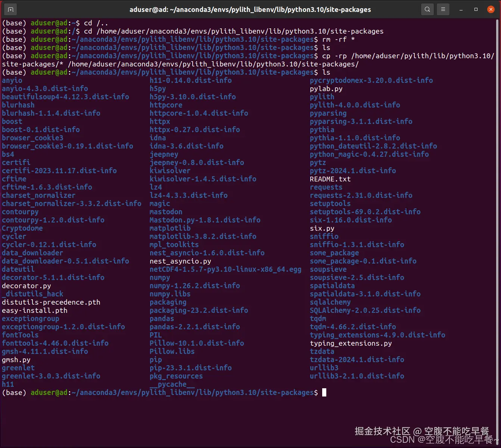The image size is (501, 448).
Task: Select the 'anyio' directory name
Action: pyautogui.click(x=12, y=80)
